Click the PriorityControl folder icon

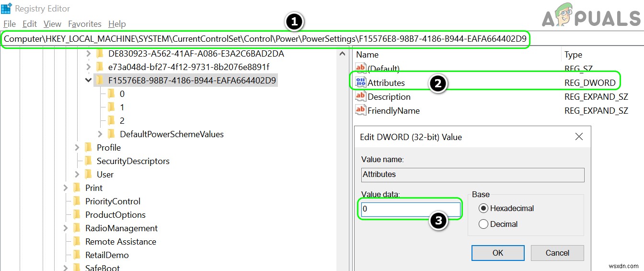pyautogui.click(x=77, y=201)
